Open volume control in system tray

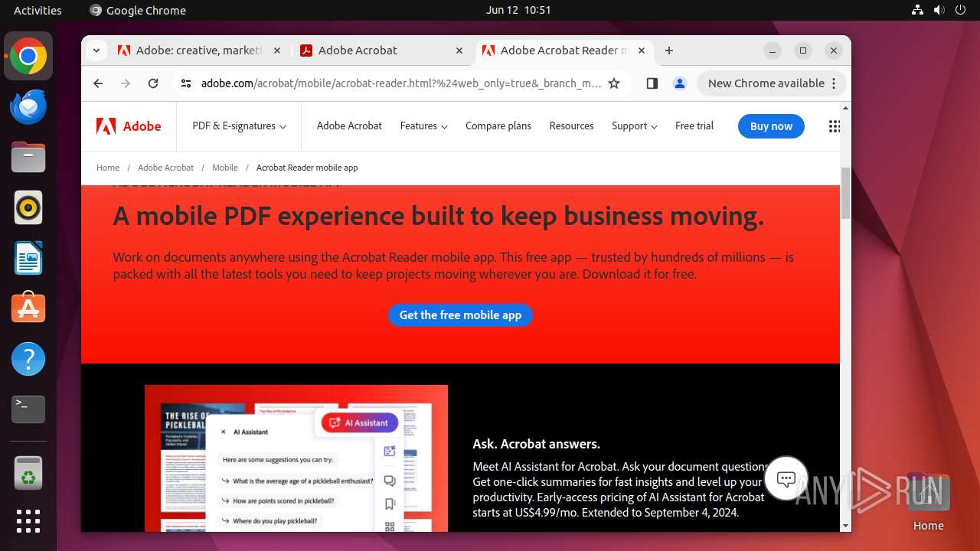(x=939, y=10)
